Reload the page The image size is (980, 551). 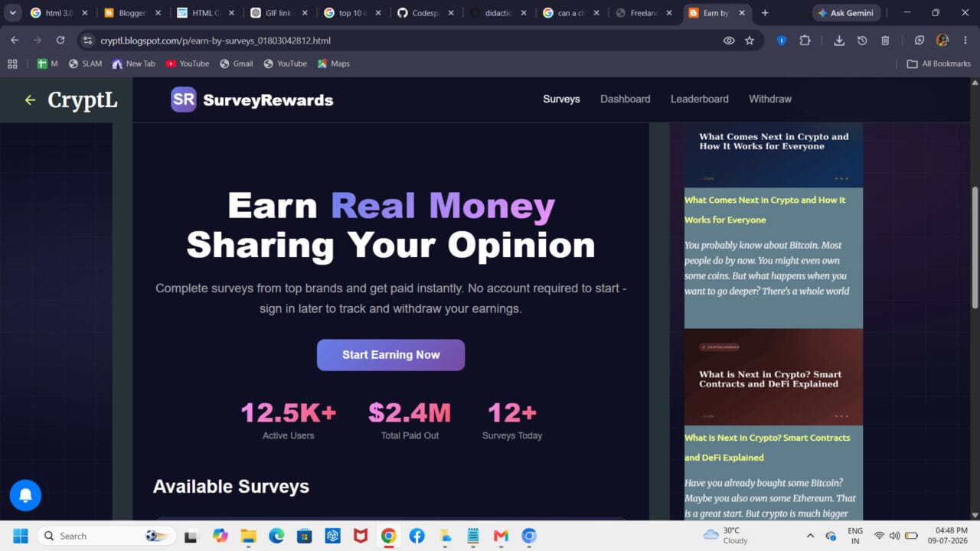tap(60, 41)
